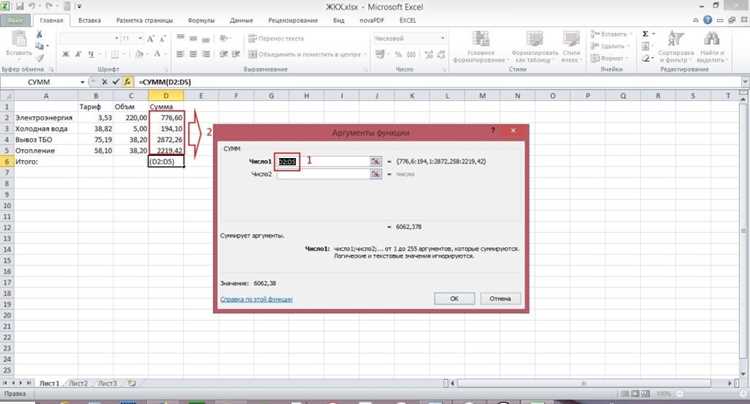Open the Рецензирование ribbon tab
Screen dimensions: 750x404
tap(293, 21)
